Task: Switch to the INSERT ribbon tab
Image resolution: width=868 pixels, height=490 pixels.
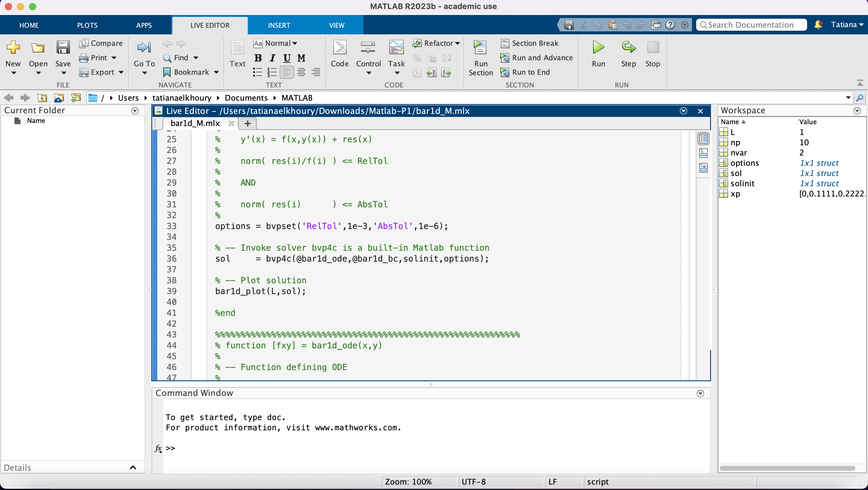Action: [x=279, y=25]
